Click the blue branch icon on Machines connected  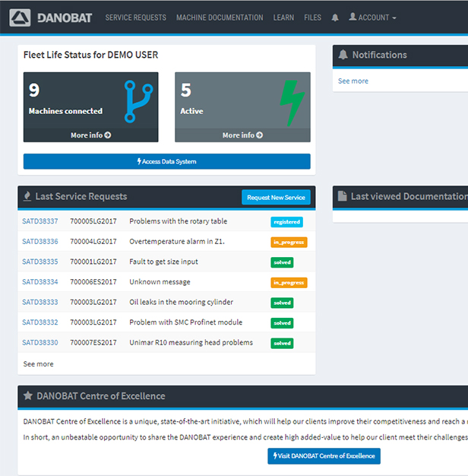[138, 101]
